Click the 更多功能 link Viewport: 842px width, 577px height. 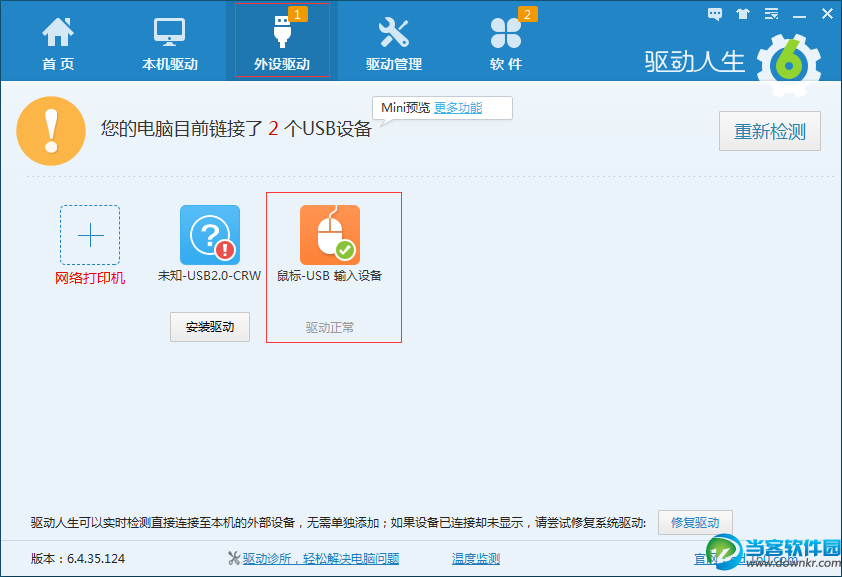[458, 108]
